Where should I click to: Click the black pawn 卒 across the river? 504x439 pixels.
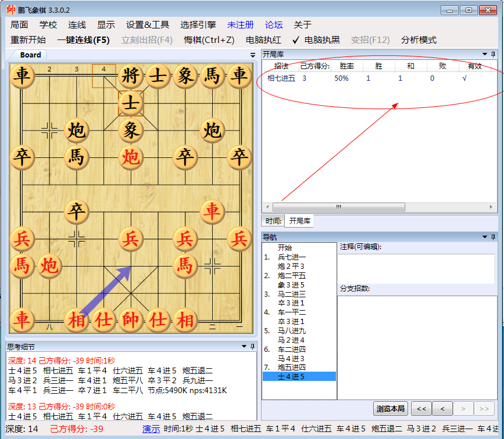[x=76, y=211]
